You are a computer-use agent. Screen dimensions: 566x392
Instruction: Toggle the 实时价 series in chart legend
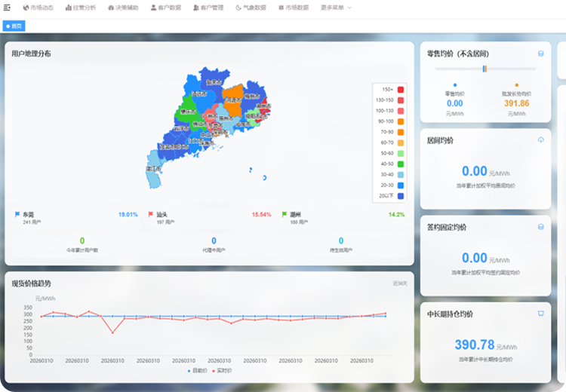pyautogui.click(x=222, y=371)
